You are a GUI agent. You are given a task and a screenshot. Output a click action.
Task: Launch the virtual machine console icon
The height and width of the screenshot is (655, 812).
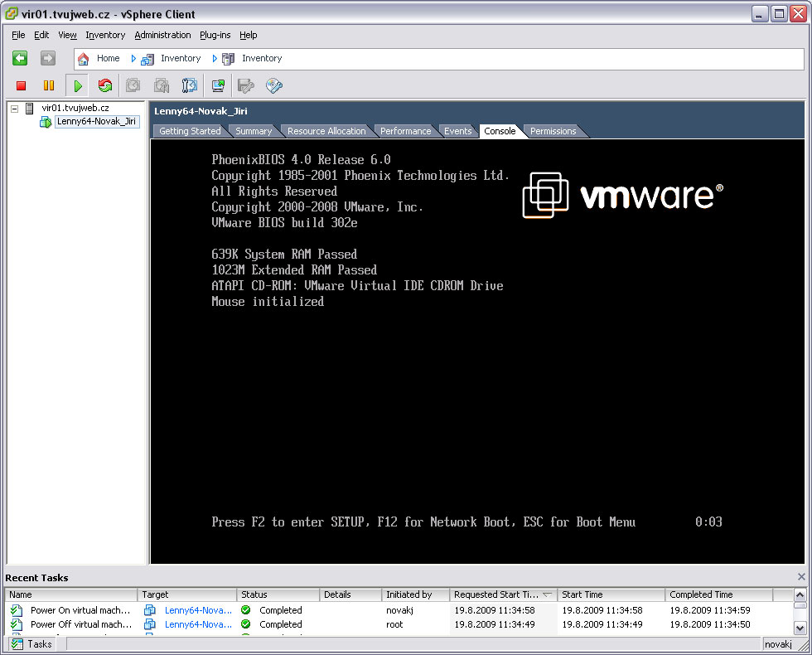pos(218,85)
